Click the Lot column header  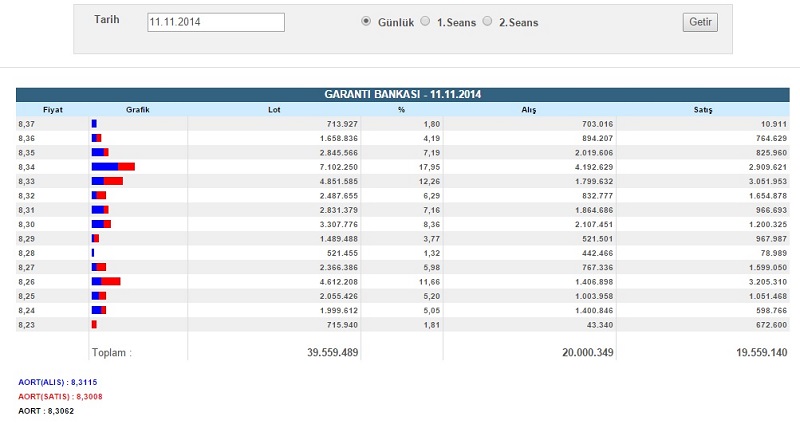coord(274,110)
